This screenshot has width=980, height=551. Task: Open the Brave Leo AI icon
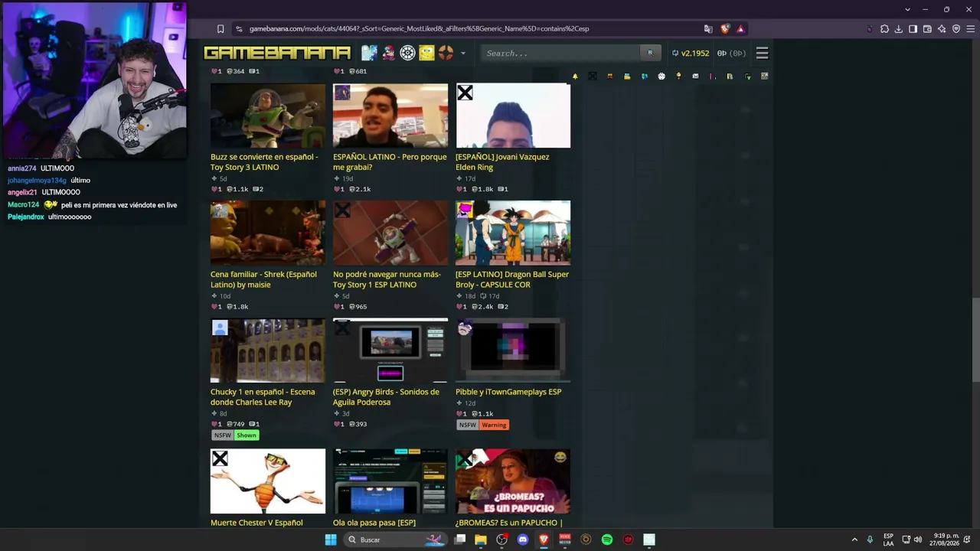(942, 29)
